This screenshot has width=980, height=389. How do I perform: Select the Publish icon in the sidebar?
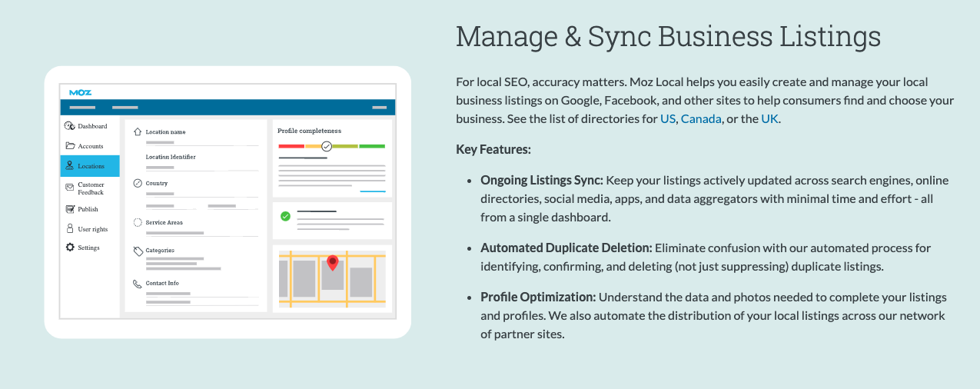tap(70, 209)
